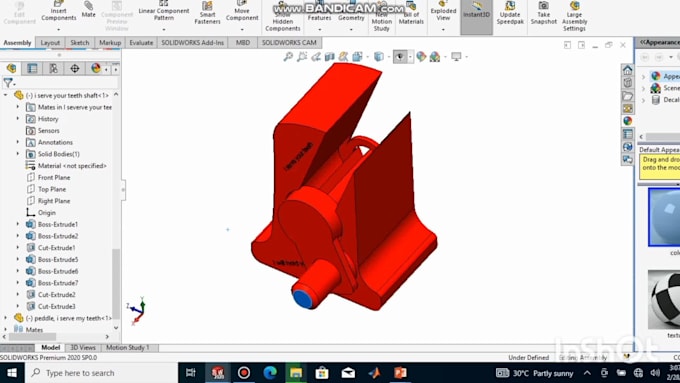Viewport: 680px width, 383px height.
Task: Click the Apply Scene icon
Action: pyautogui.click(x=435, y=56)
